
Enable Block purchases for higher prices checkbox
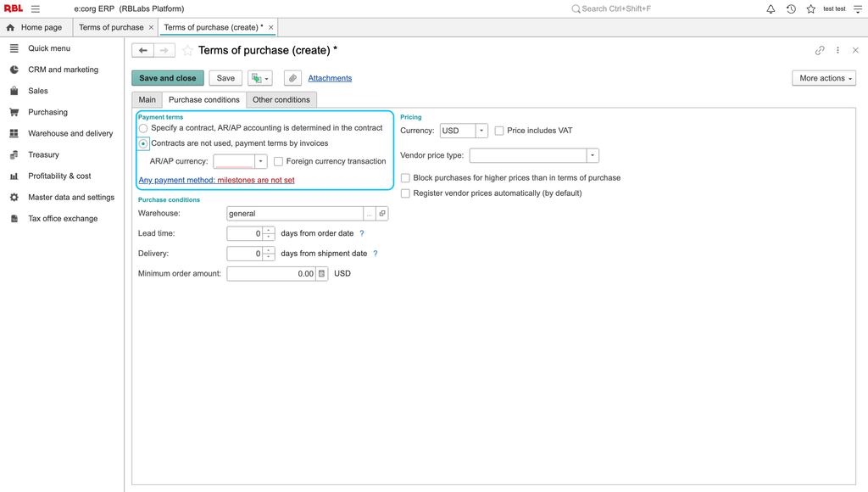[x=405, y=178]
